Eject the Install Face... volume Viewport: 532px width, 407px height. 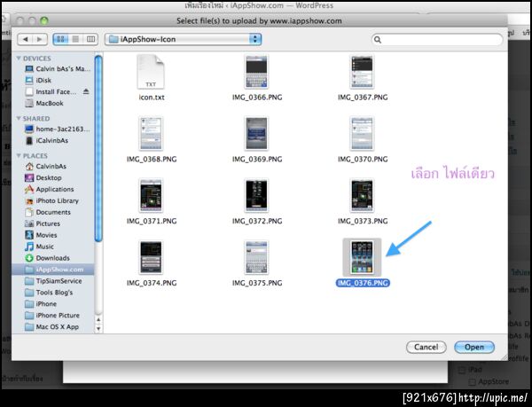[86, 91]
